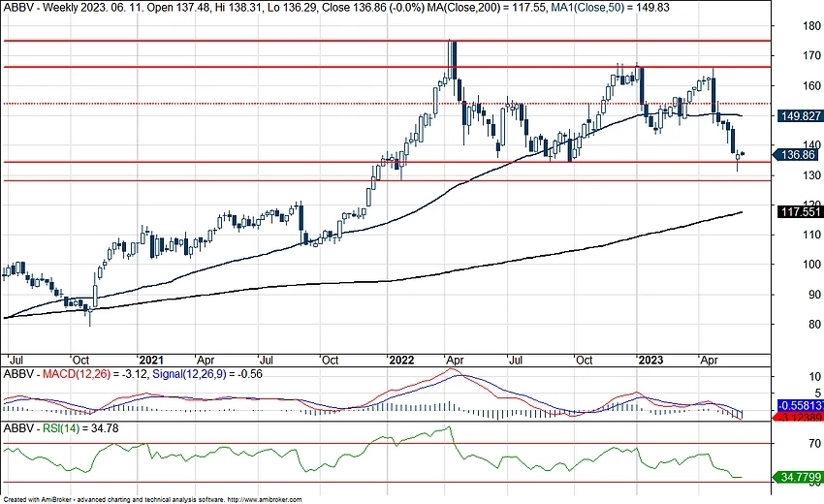Click the Created with AmiBroker footer text
This screenshot has height=504, width=824.
(153, 500)
